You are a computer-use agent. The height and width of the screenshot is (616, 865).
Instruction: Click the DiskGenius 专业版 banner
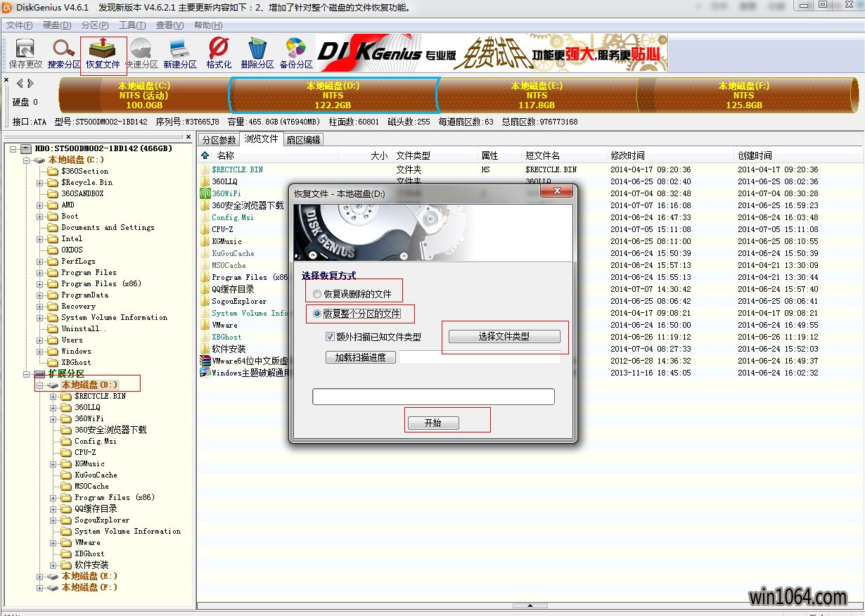492,53
